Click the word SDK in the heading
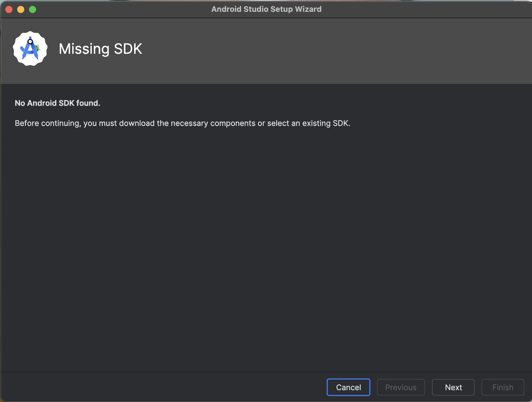 [x=128, y=49]
